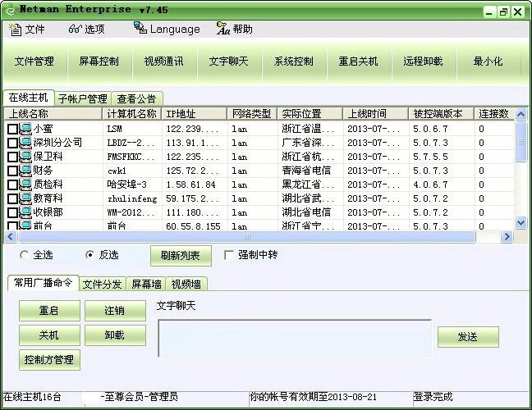Click the 系统控制 toolbar button

click(293, 61)
